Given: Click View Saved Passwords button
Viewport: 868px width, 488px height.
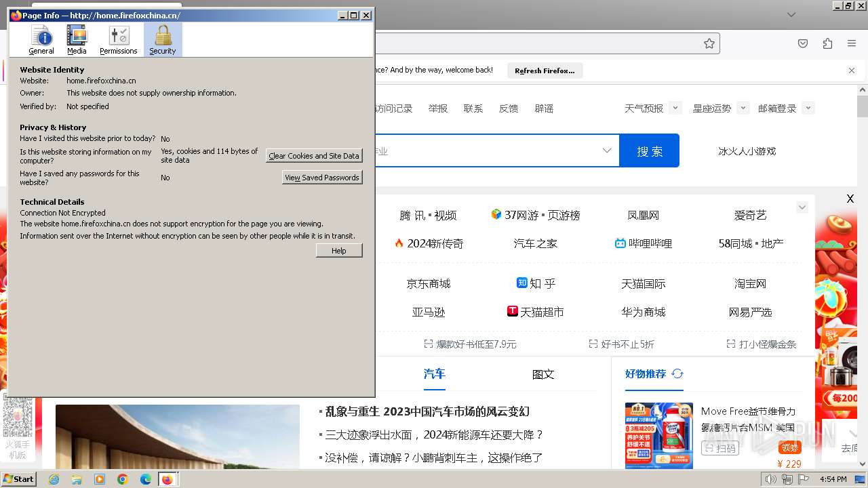Looking at the screenshot, I should [x=322, y=178].
